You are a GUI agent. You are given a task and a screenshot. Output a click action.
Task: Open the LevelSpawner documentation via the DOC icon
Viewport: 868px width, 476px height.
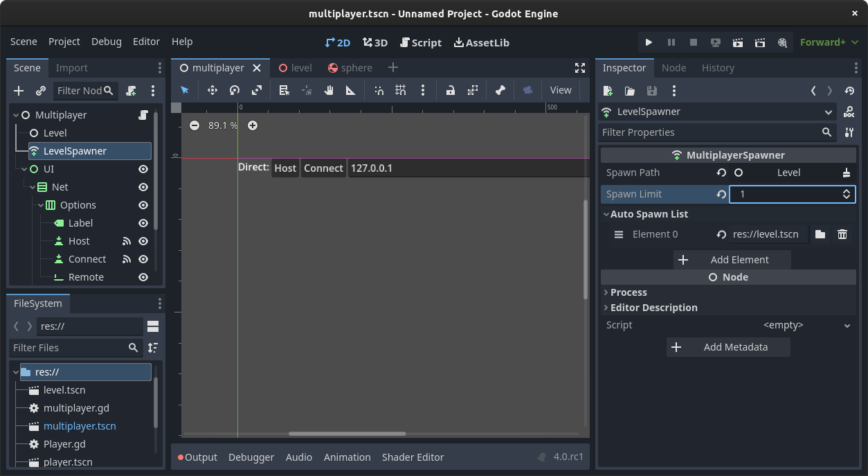(x=849, y=111)
